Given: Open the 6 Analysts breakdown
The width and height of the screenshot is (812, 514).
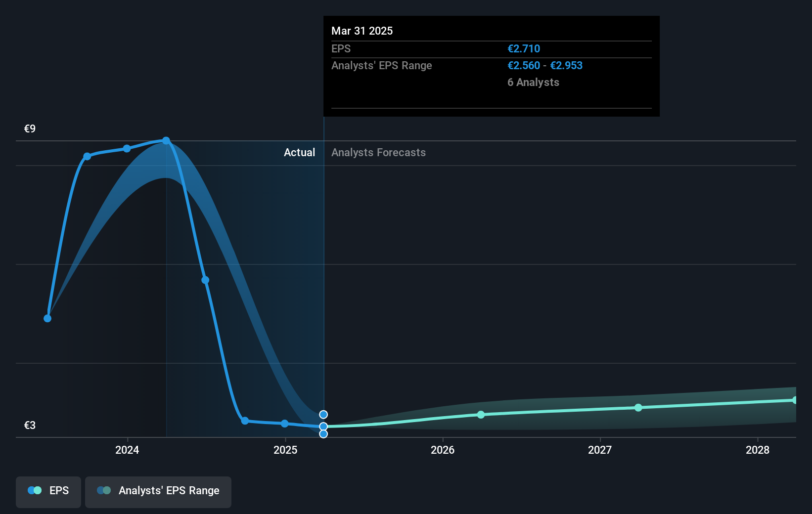Looking at the screenshot, I should click(533, 83).
